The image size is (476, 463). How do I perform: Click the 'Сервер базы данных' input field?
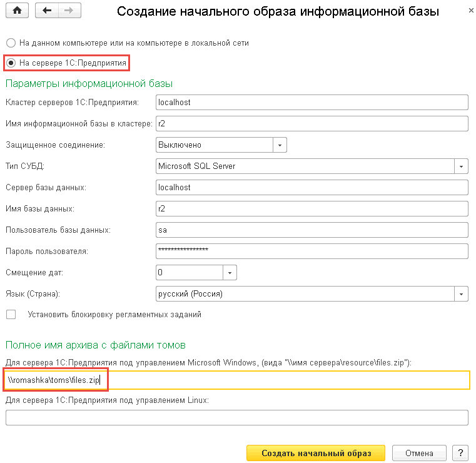311,187
